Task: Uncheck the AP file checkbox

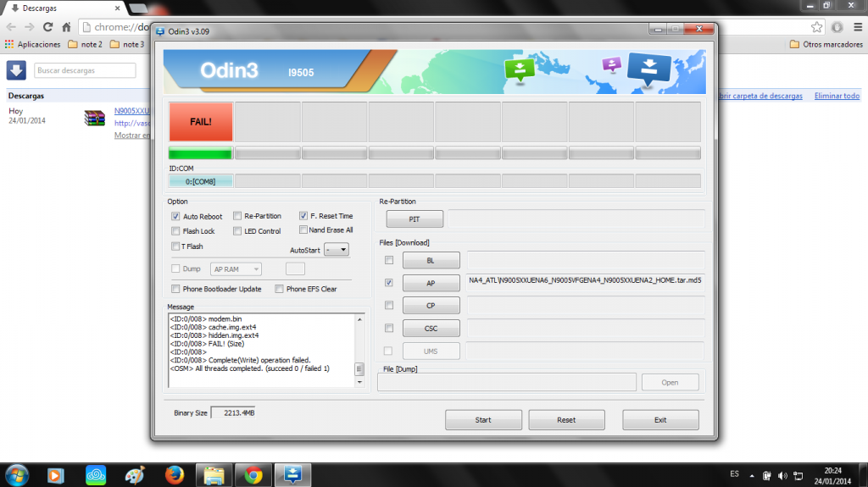Action: pos(389,283)
